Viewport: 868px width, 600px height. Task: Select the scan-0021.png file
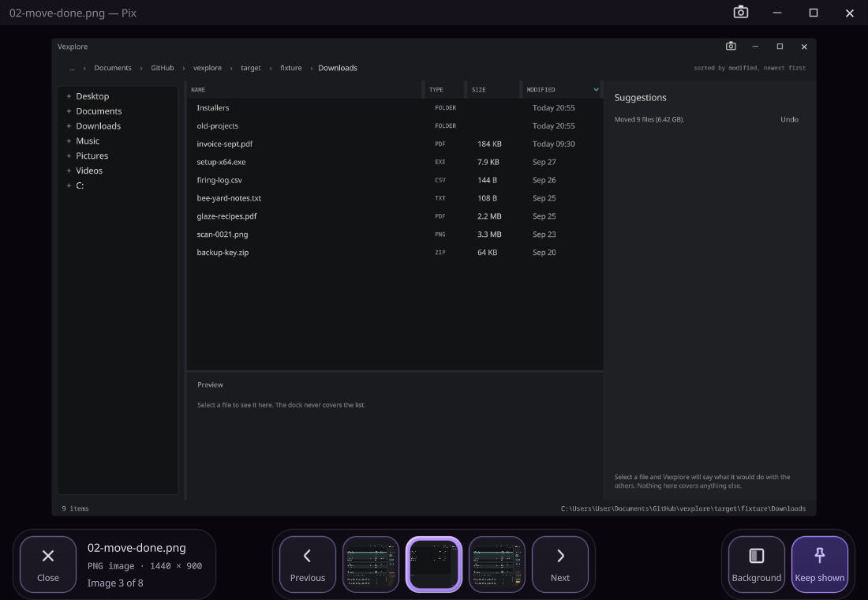395,234
